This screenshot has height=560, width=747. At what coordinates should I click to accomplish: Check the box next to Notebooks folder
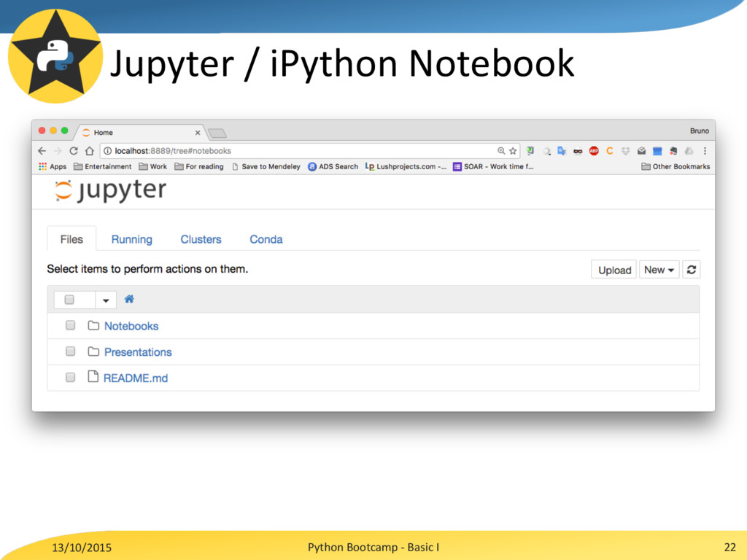click(71, 325)
